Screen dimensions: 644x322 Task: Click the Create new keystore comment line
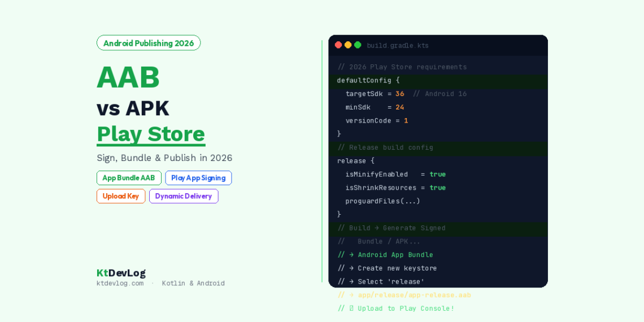coord(388,268)
